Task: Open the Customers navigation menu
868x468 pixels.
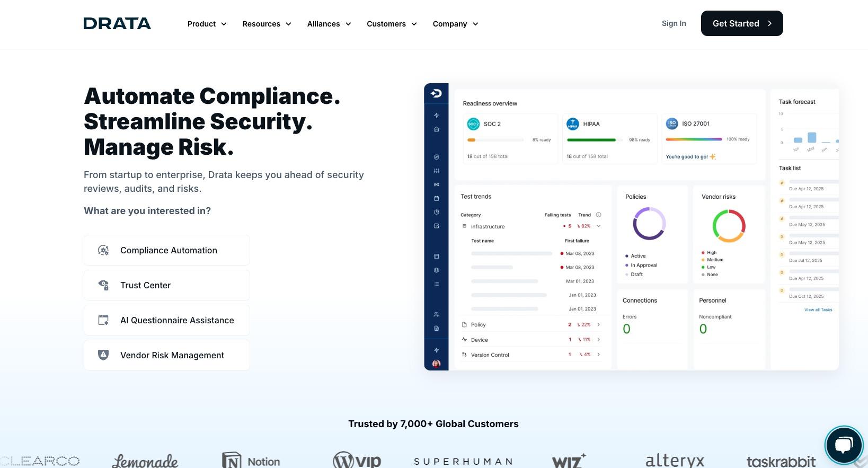Action: [392, 24]
